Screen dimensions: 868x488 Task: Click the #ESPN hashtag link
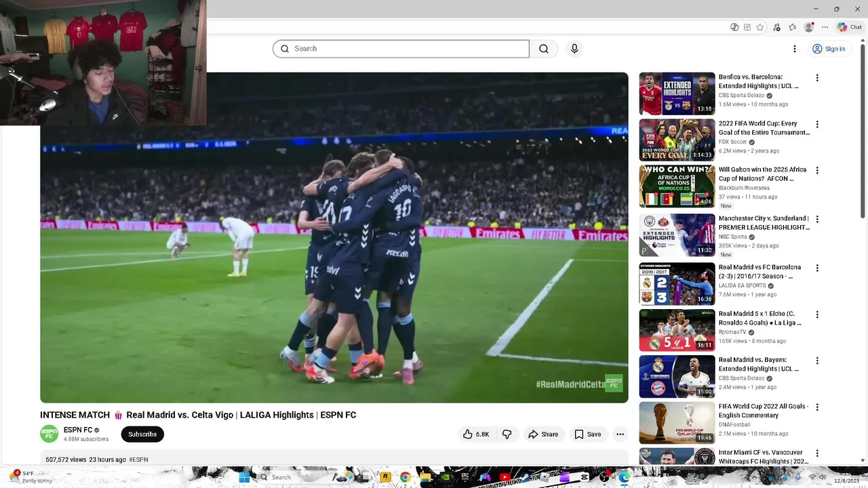tap(138, 460)
